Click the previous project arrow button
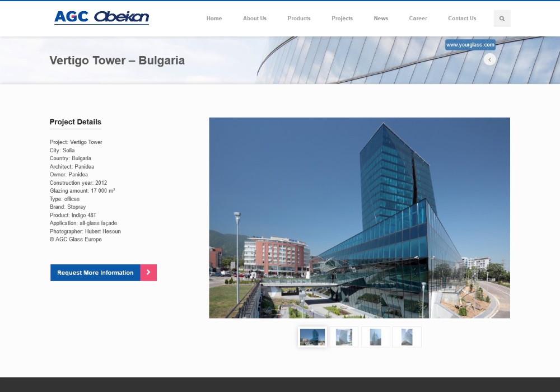560x392 pixels. 489,59
